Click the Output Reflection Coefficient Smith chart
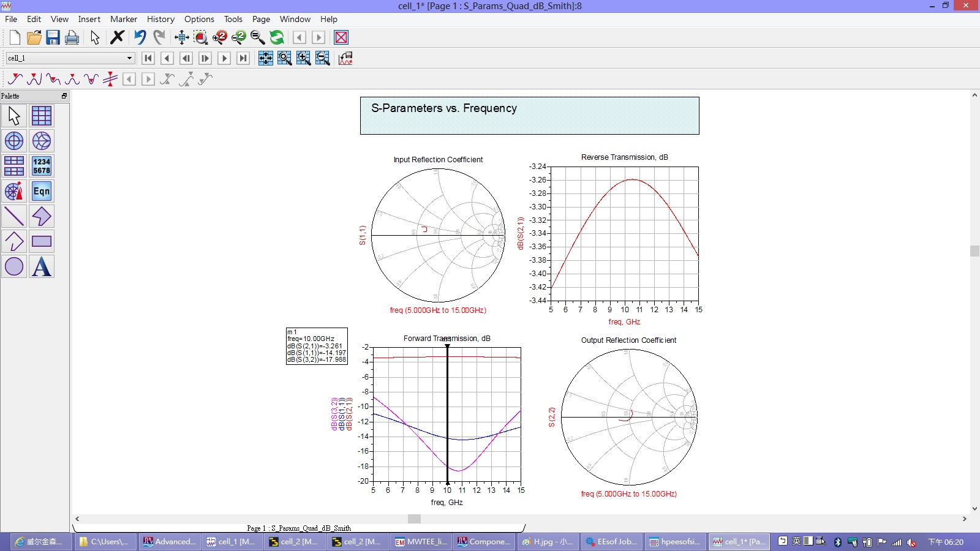 coord(629,417)
